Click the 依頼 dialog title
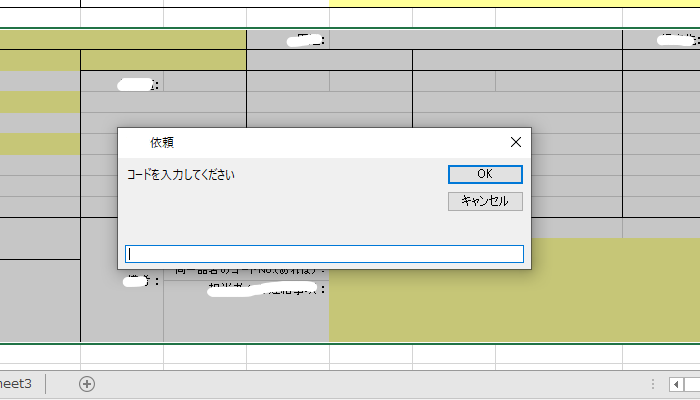The height and width of the screenshot is (400, 700). click(x=162, y=142)
